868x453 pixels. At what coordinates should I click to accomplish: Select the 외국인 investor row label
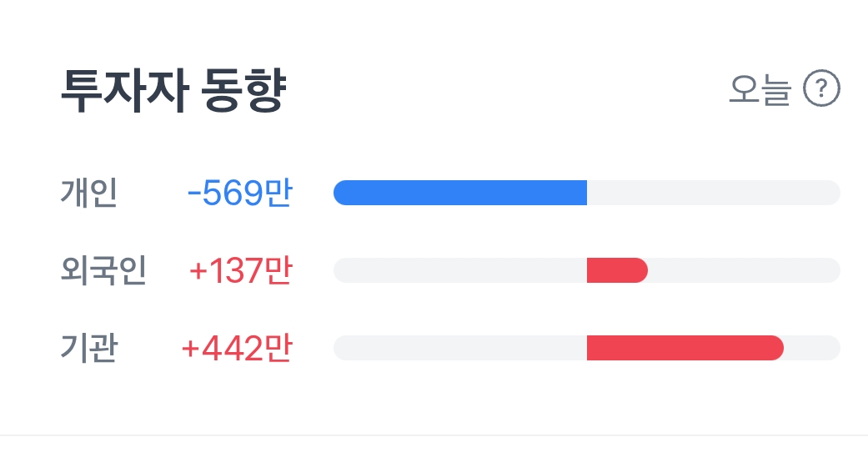(x=103, y=270)
